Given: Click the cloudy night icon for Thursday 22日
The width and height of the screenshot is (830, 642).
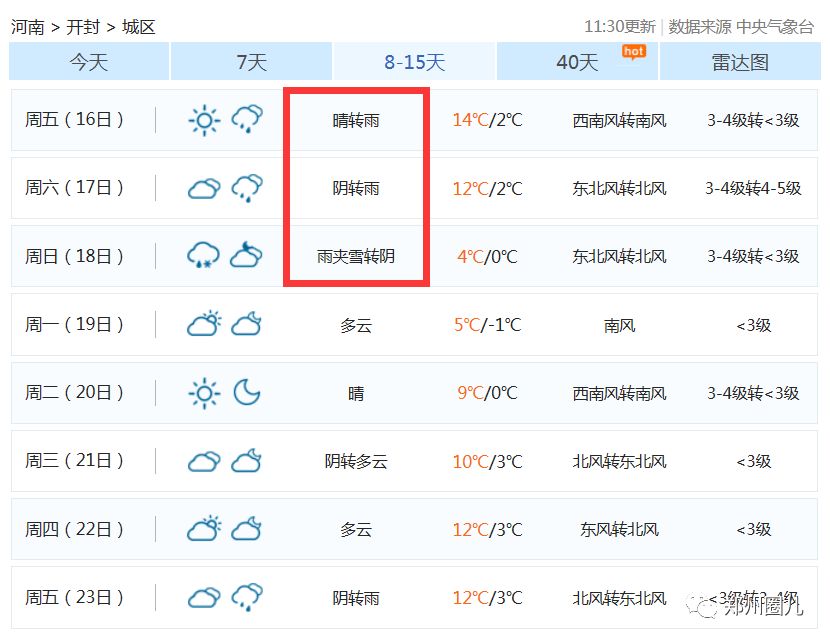Looking at the screenshot, I should (247, 529).
